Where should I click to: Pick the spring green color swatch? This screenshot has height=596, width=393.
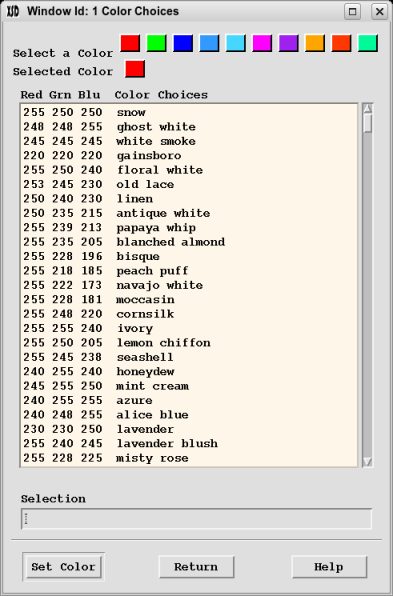[x=368, y=43]
